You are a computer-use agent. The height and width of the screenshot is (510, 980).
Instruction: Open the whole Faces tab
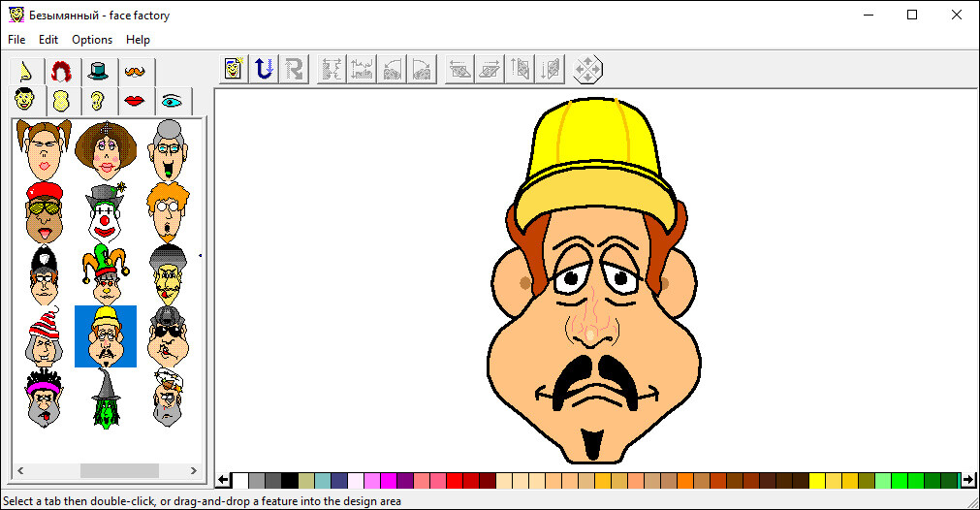(x=25, y=100)
